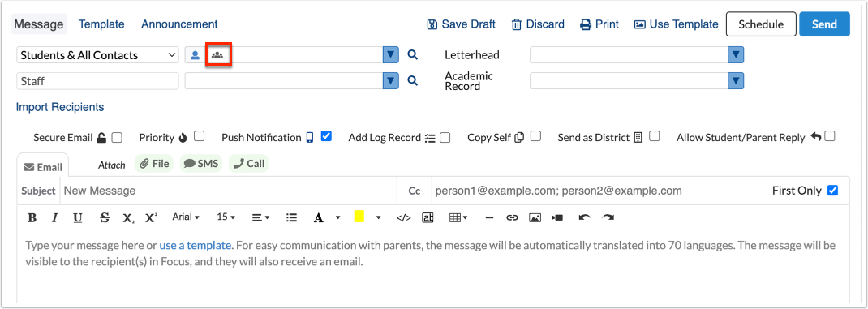Insert a link in message
Image resolution: width=868 pixels, height=309 pixels.
(512, 217)
